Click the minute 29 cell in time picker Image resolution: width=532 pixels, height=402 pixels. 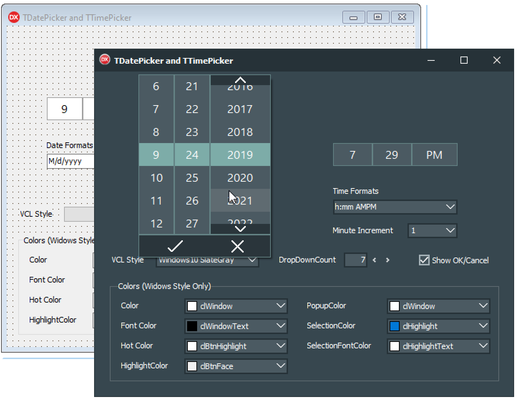(x=392, y=155)
